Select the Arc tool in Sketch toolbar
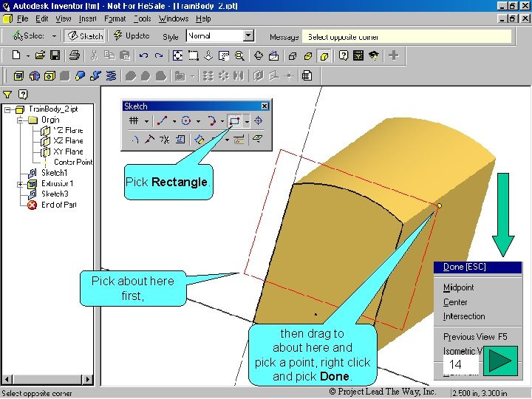 click(x=211, y=120)
